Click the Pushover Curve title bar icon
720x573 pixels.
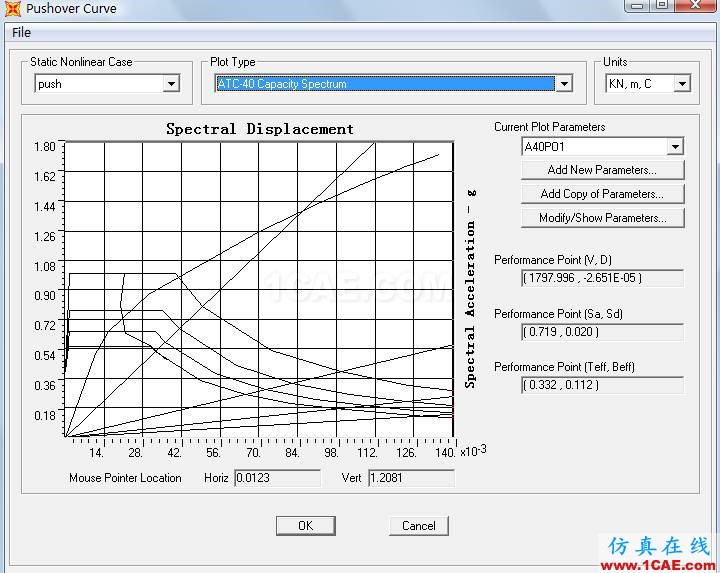[x=12, y=9]
